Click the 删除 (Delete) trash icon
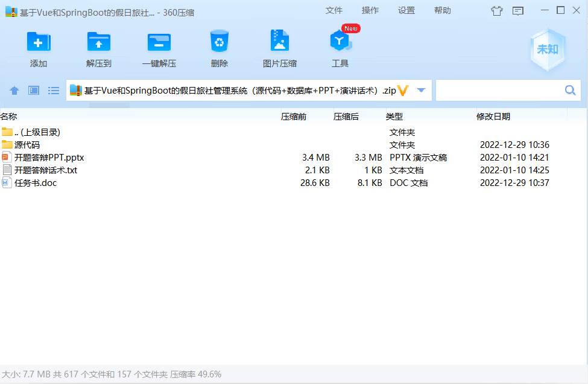 point(220,41)
